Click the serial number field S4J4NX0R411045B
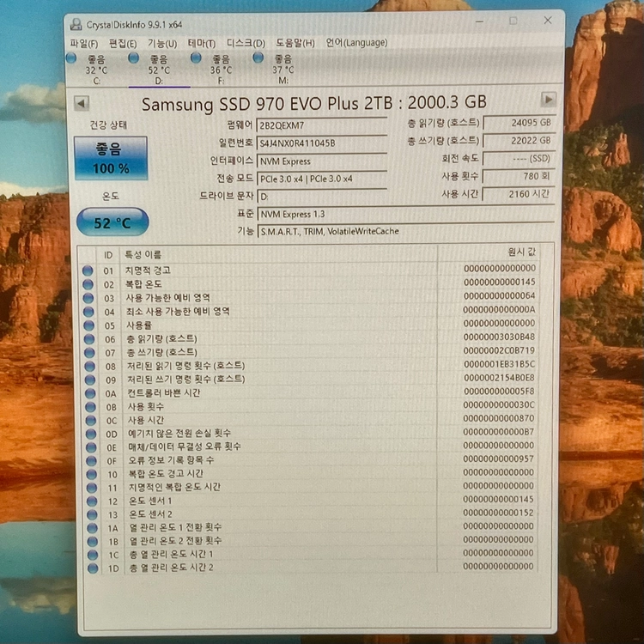644x644 pixels. tap(321, 143)
